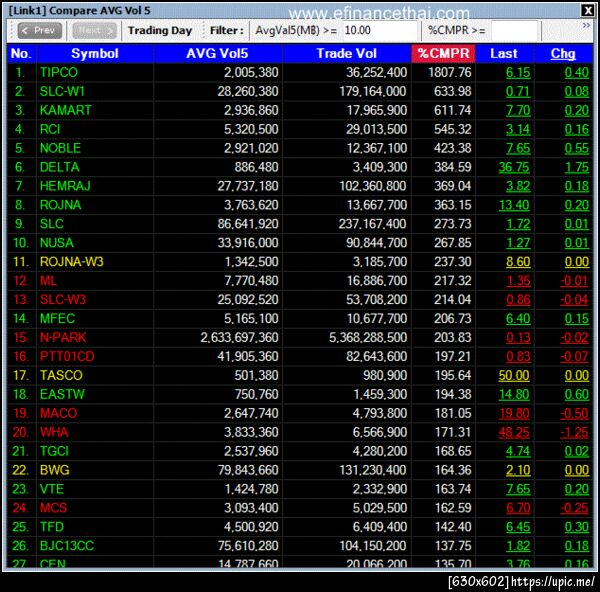600x592 pixels.
Task: Click NOBLE change value 0.55
Action: (x=577, y=148)
